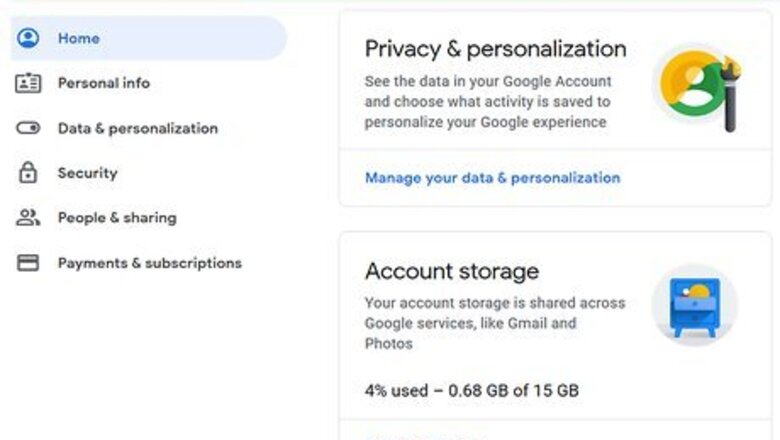Screen dimensions: 780x440
Task: Click the 4% used storage text
Action: click(471, 390)
